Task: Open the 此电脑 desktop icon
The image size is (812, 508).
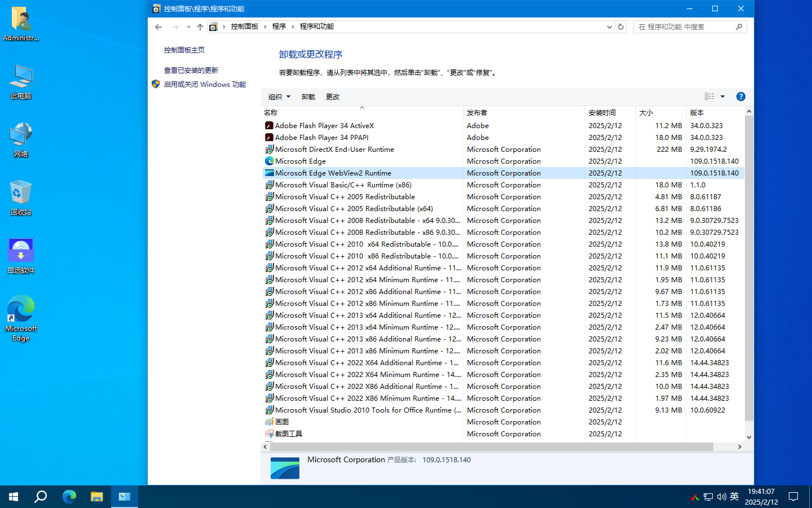Action: tap(21, 82)
